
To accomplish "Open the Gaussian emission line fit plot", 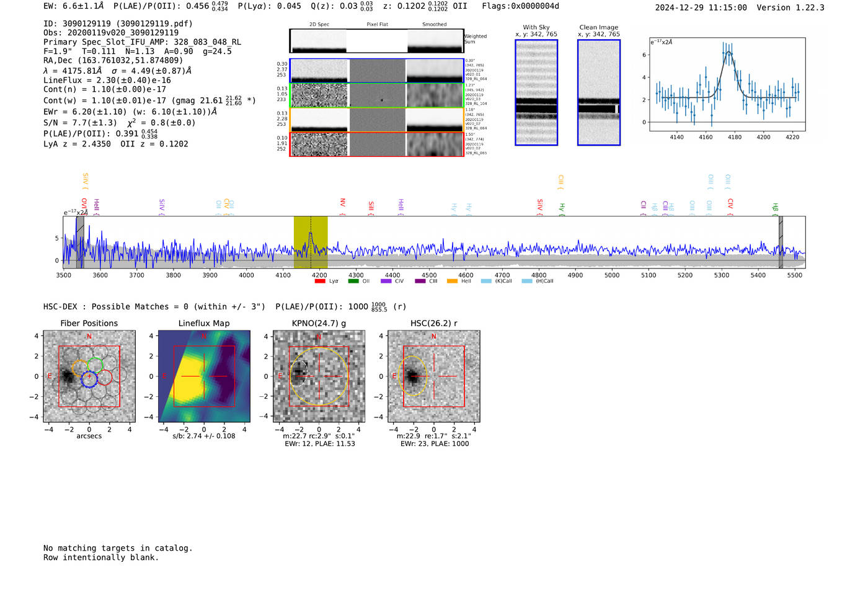I will [x=727, y=85].
